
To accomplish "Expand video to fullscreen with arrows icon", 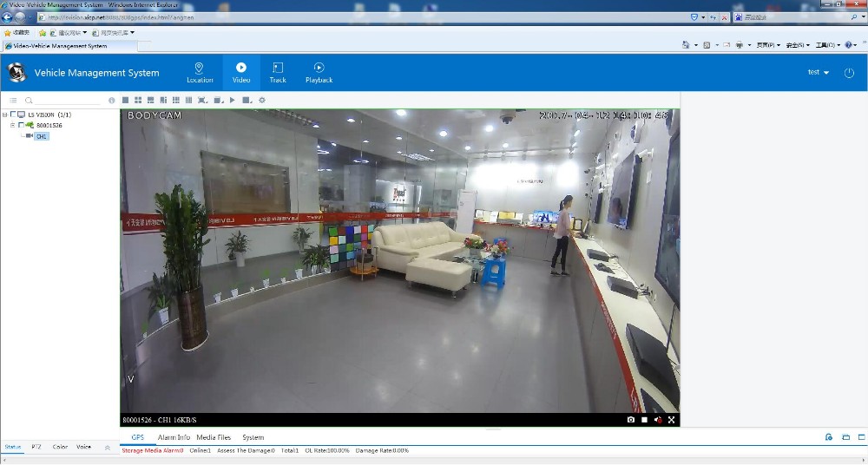I will 672,420.
